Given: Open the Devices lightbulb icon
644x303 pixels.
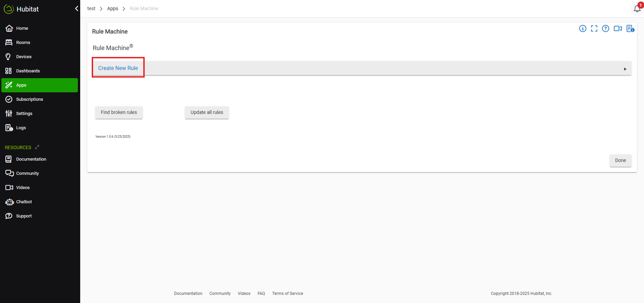Looking at the screenshot, I should click(8, 56).
